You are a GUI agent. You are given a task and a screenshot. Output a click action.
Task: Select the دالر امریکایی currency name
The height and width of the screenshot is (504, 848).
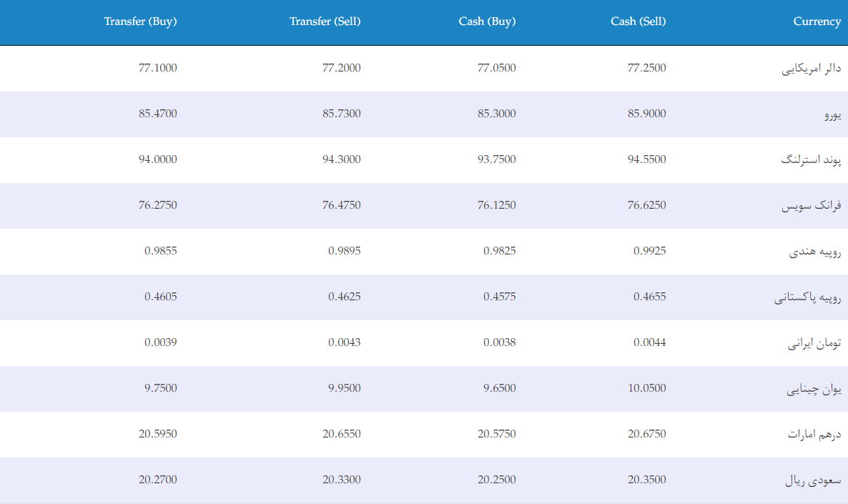point(812,68)
